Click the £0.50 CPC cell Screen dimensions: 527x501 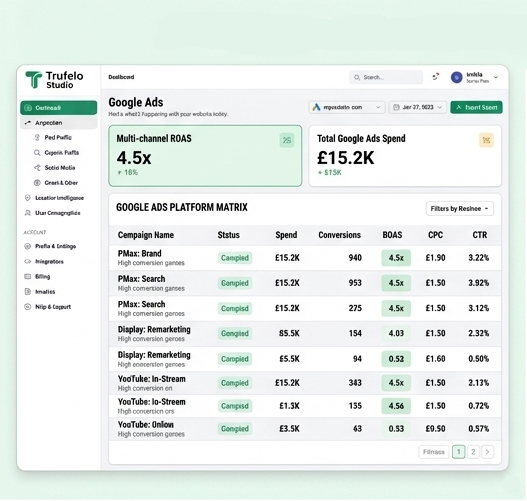[435, 429]
